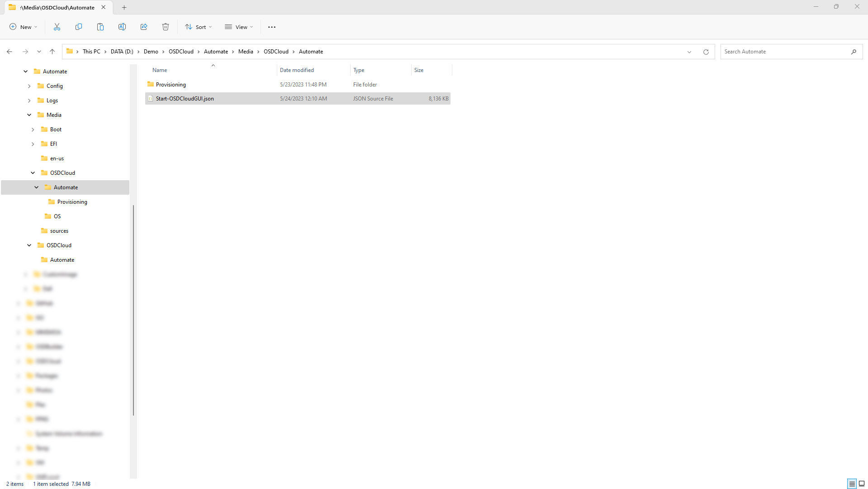Click the Search Automate input field
The height and width of the screenshot is (489, 868).
[785, 52]
